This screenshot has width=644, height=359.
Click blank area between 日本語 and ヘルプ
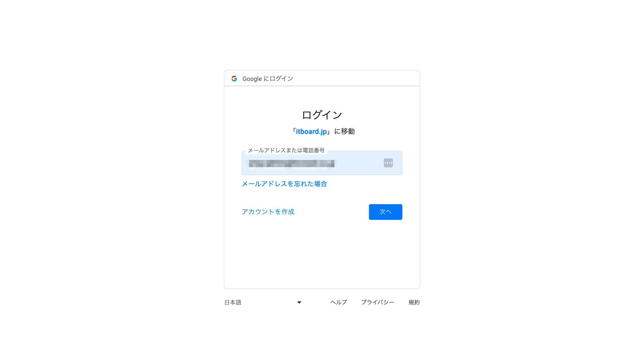(x=316, y=302)
